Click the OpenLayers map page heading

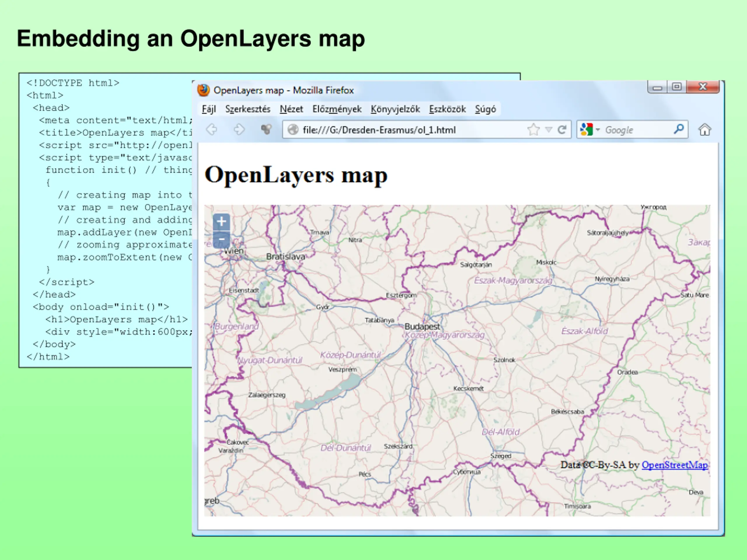[296, 175]
